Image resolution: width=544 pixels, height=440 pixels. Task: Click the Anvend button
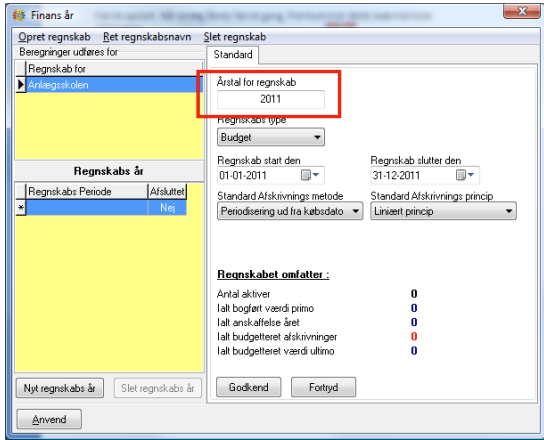point(49,419)
